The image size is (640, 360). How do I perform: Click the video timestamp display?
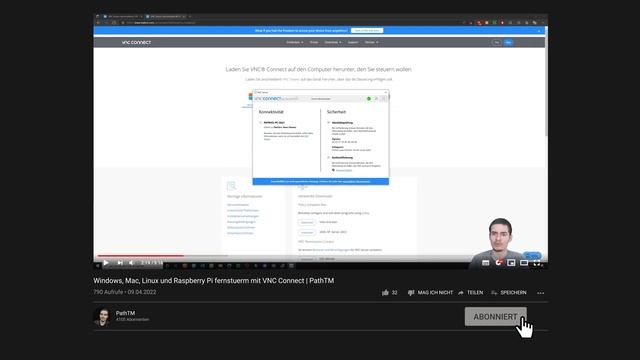[x=152, y=263]
